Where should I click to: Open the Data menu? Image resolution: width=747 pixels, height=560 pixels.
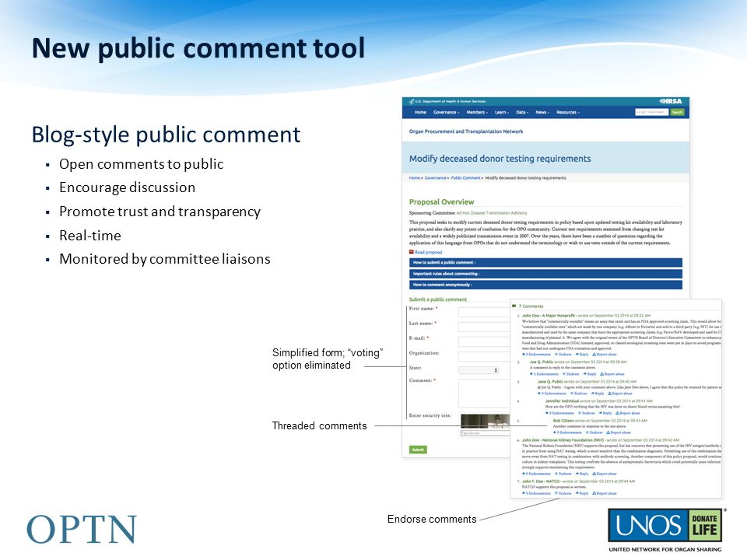522,112
